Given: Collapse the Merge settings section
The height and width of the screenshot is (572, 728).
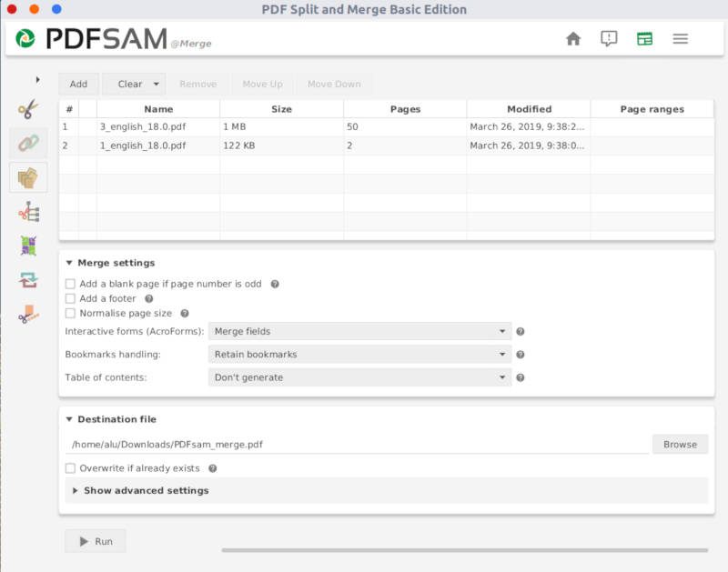Looking at the screenshot, I should coord(69,263).
